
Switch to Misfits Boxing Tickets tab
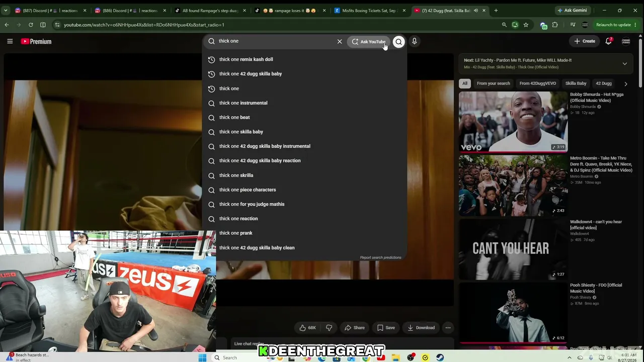coord(369,10)
